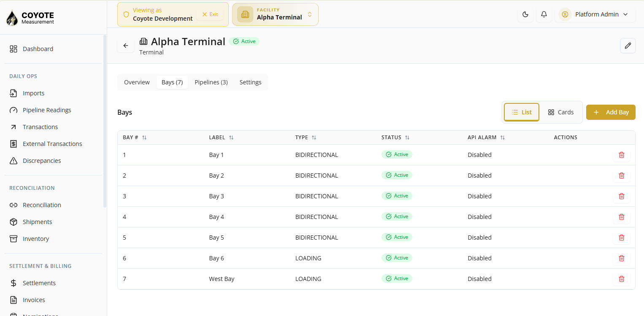Open Transactions in the sidebar
This screenshot has width=644, height=316.
[53, 127]
